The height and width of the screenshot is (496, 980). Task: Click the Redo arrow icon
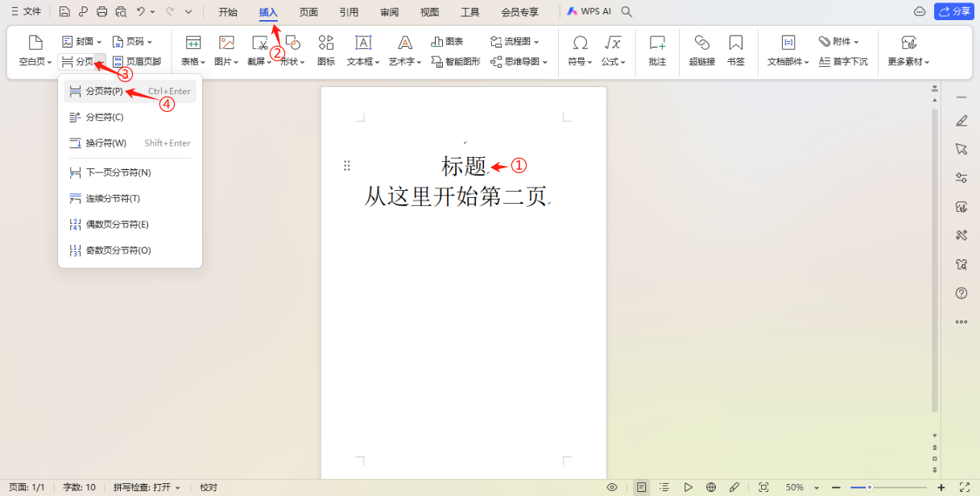(x=170, y=12)
